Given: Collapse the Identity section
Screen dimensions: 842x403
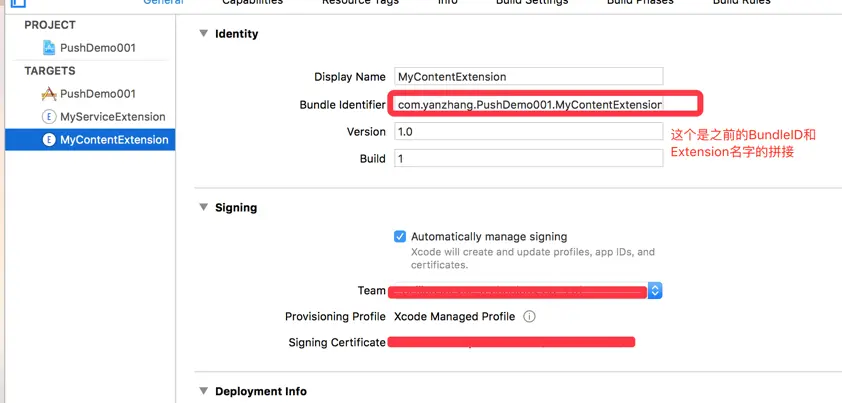Looking at the screenshot, I should coord(204,33).
